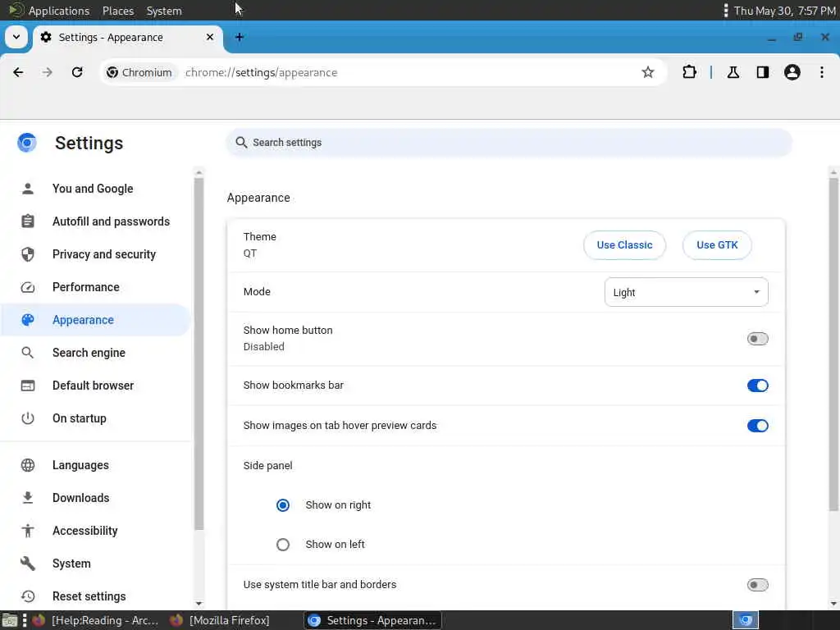This screenshot has height=630, width=840.
Task: Open the Extensions puzzle icon
Action: click(689, 72)
